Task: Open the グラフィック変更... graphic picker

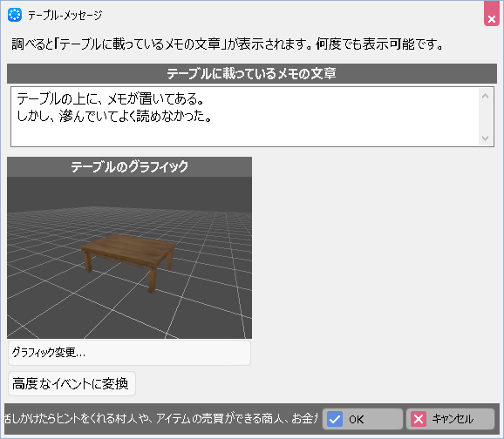Action: 129,353
